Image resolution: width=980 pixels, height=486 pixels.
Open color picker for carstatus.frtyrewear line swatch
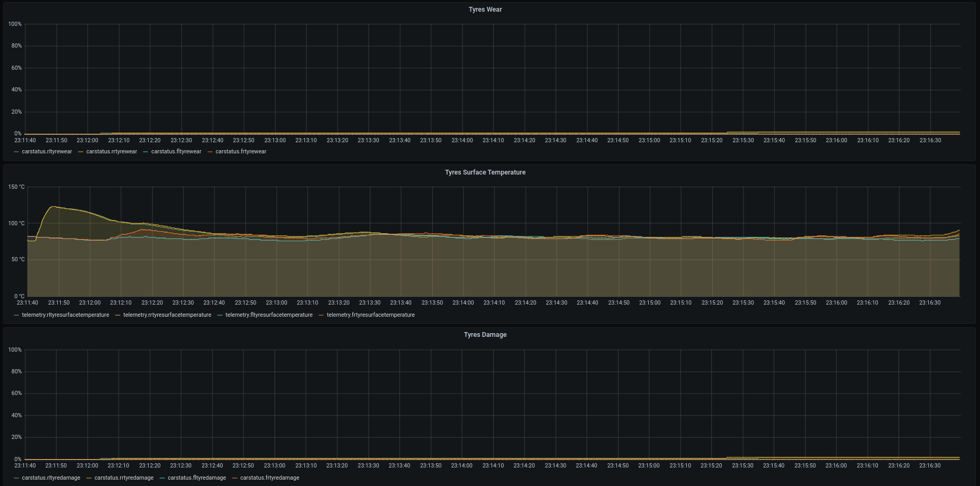210,152
